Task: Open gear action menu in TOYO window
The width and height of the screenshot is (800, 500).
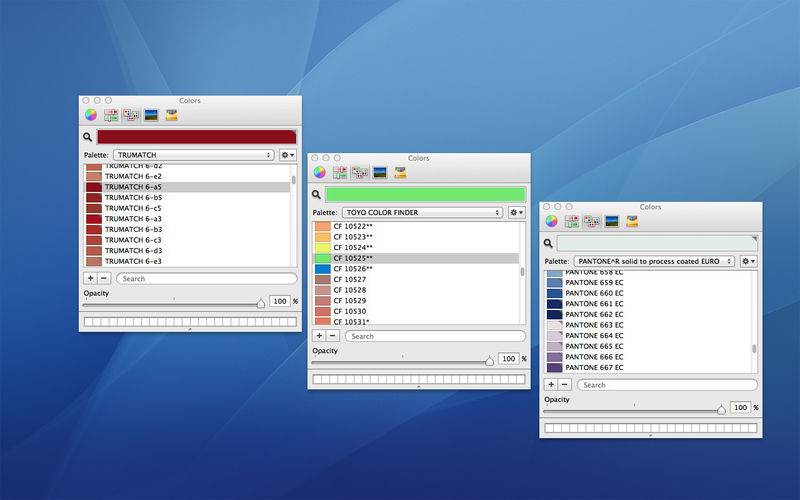Action: (x=516, y=212)
